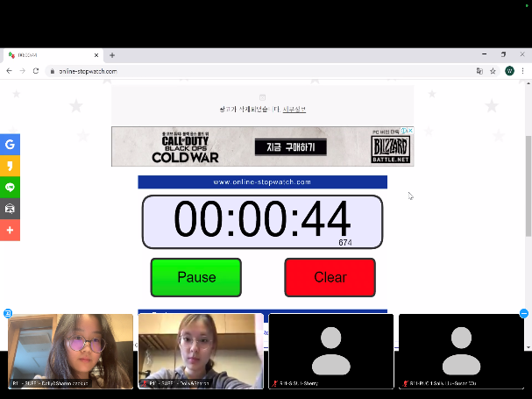This screenshot has height=399, width=532.
Task: Close the ad using the X icon
Action: (409, 131)
